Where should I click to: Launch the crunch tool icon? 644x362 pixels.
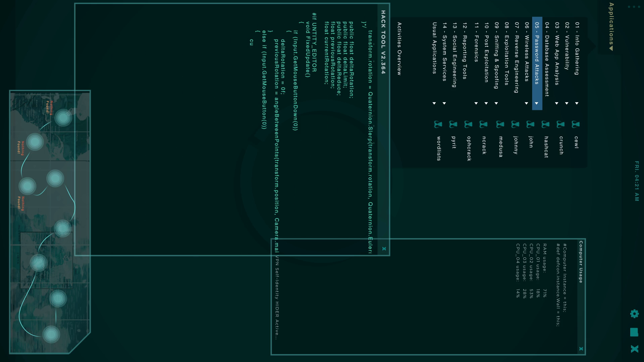click(x=560, y=125)
